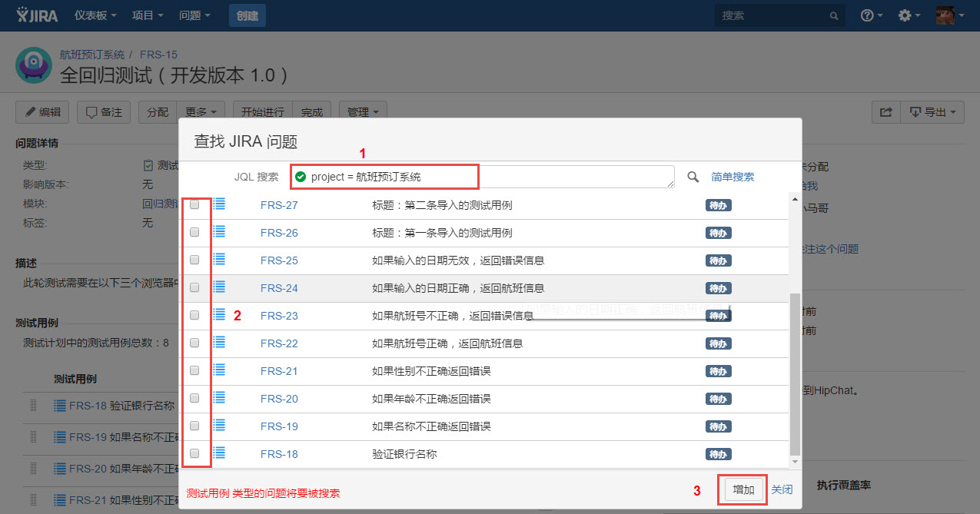Screen dimensions: 980x514
Task: Click issue type icon for FRS-26
Action: point(219,231)
